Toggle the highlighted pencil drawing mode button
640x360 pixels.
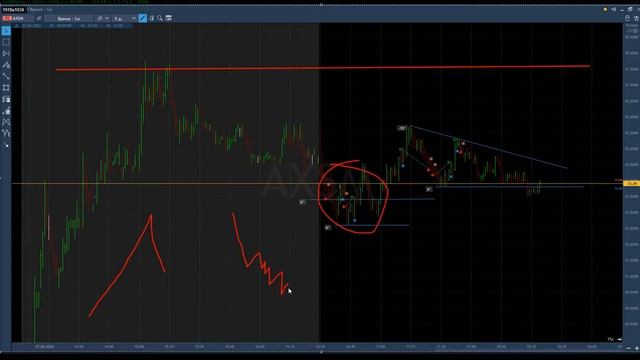pyautogui.click(x=142, y=18)
